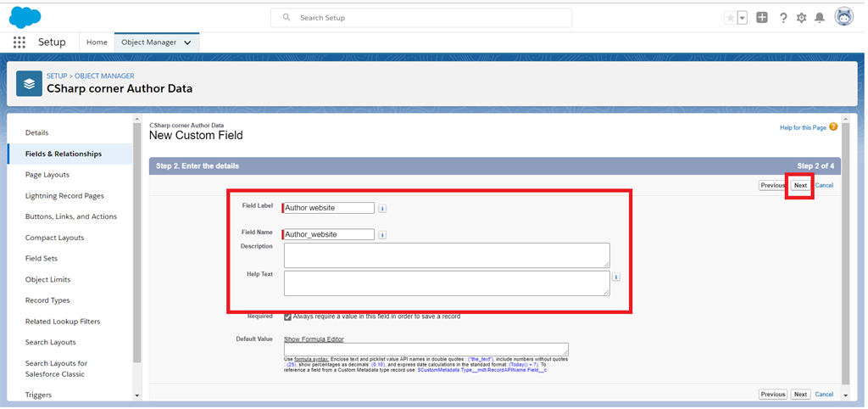Click the Field Name input
This screenshot has height=409, width=868.
coord(328,234)
